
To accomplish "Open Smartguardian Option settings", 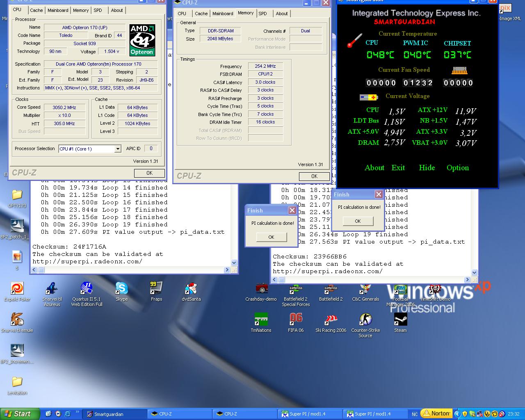I will tap(458, 167).
